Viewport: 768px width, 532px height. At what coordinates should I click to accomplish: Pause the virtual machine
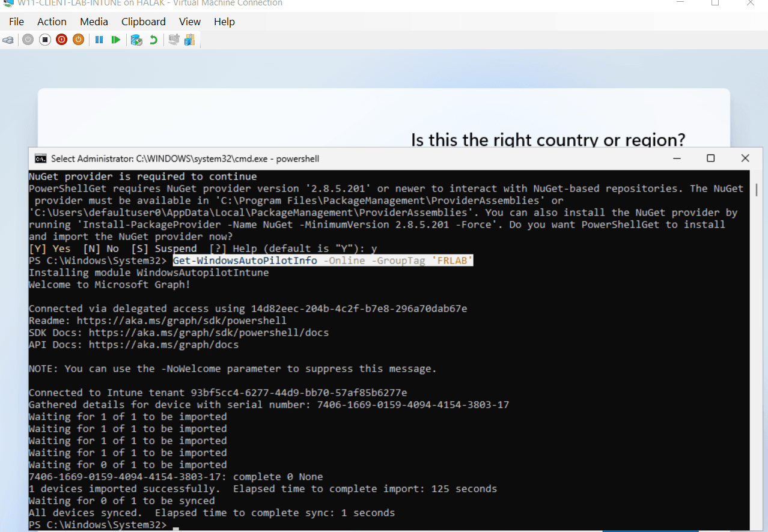99,40
